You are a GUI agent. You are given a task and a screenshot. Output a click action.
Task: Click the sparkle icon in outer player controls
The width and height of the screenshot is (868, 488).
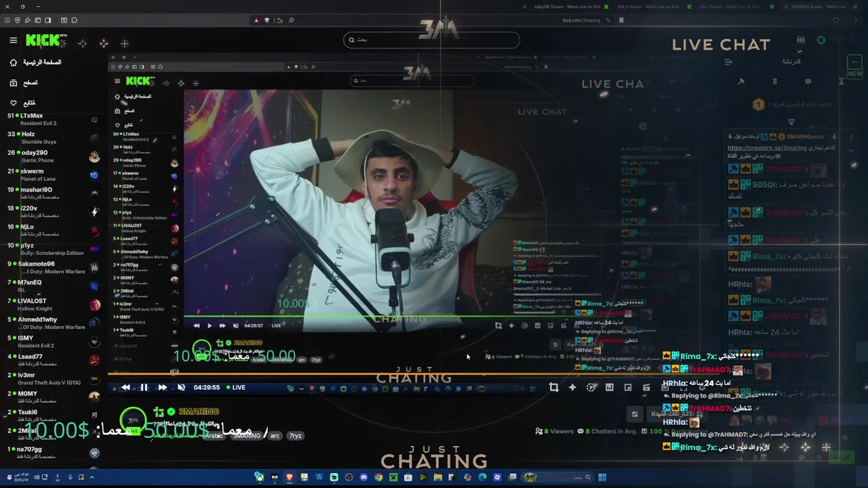pos(572,388)
